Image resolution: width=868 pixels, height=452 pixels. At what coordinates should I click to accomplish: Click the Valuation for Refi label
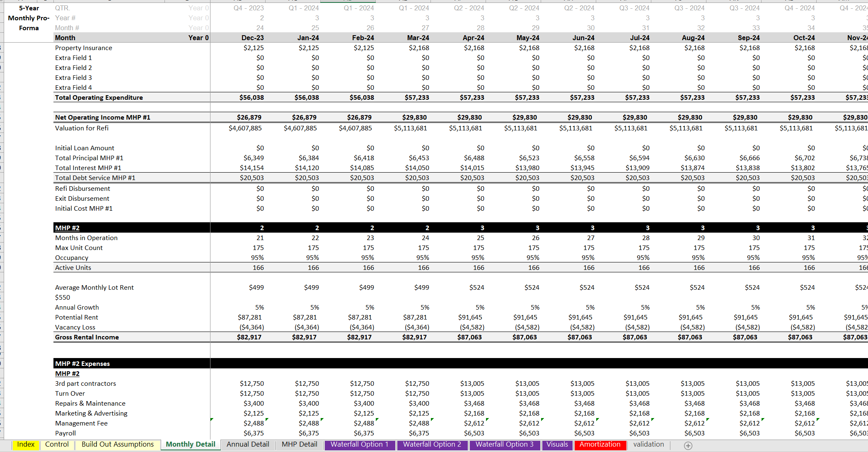coord(82,128)
